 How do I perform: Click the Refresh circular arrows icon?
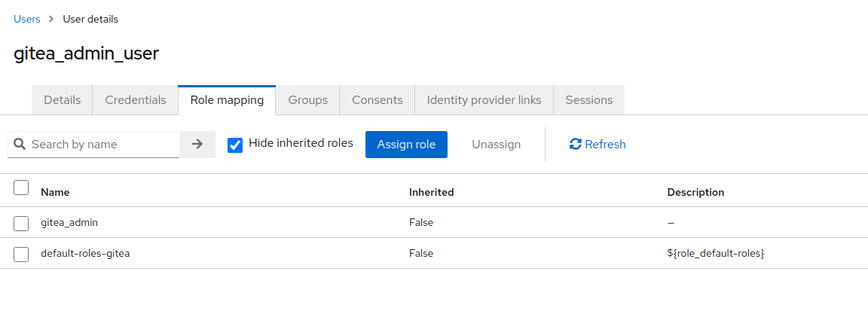[x=576, y=145]
